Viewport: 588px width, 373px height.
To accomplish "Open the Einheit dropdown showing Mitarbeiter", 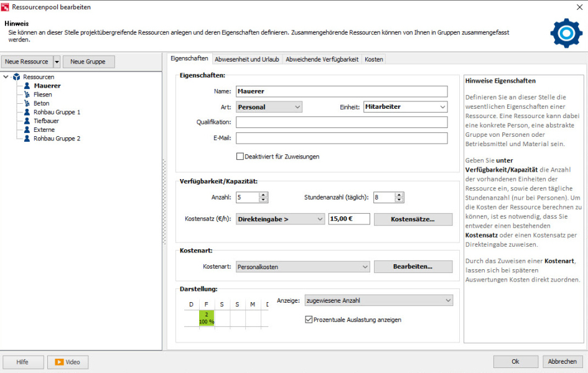I will (405, 107).
